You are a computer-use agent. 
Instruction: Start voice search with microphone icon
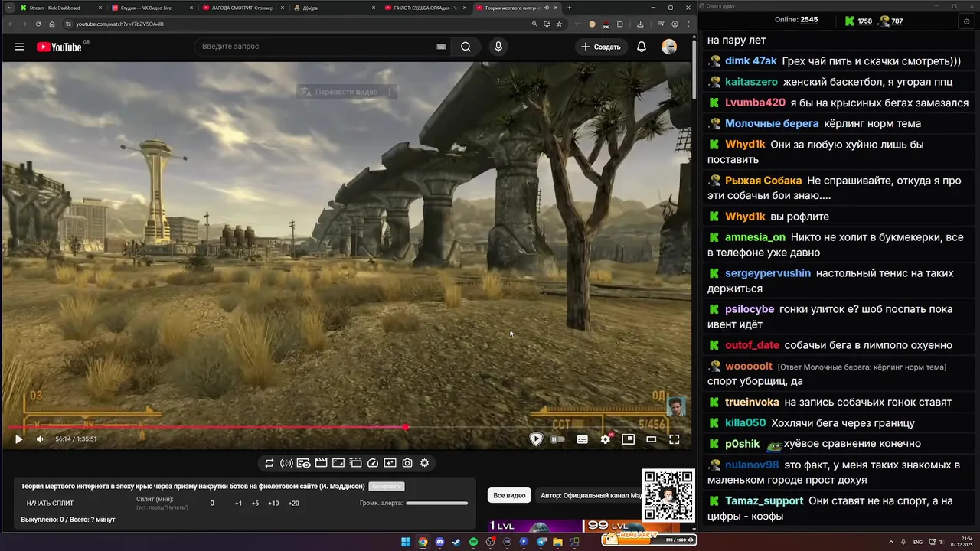click(x=498, y=47)
